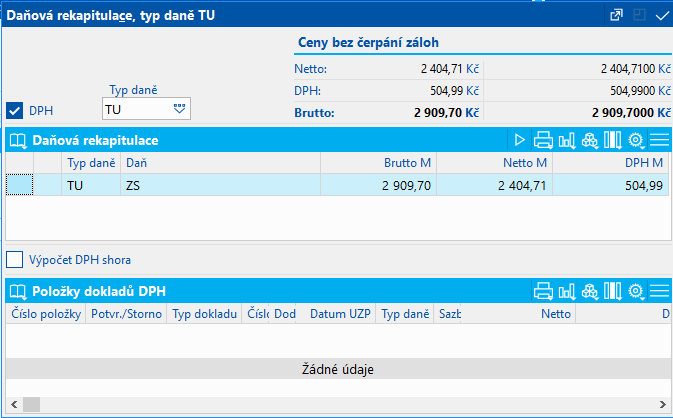Click the Netto M column header

(x=494, y=162)
